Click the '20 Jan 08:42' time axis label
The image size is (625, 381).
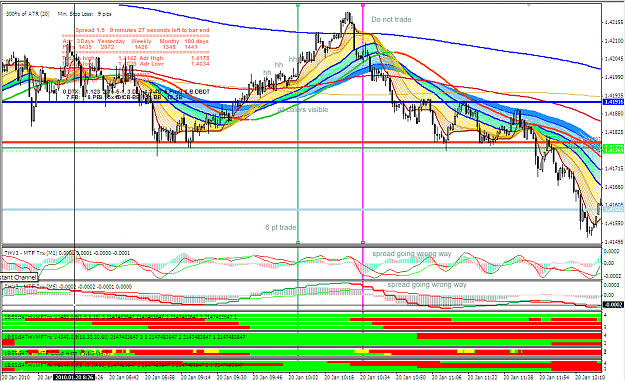coord(124,377)
